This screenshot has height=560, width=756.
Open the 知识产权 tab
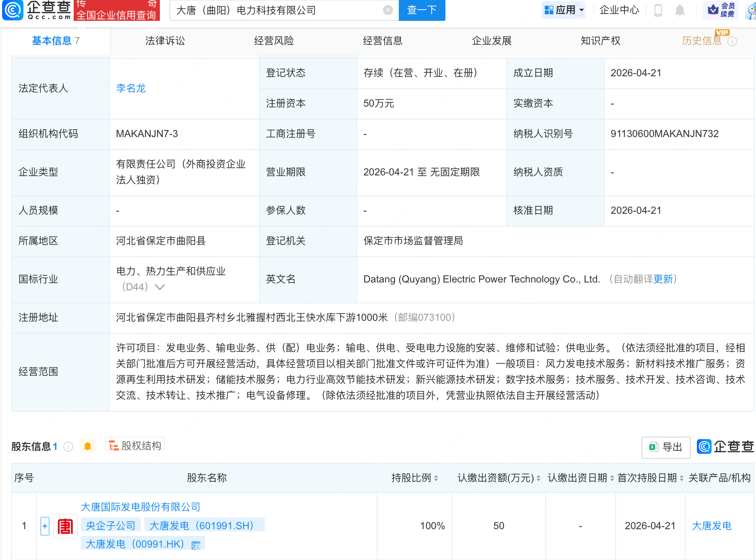[x=600, y=41]
